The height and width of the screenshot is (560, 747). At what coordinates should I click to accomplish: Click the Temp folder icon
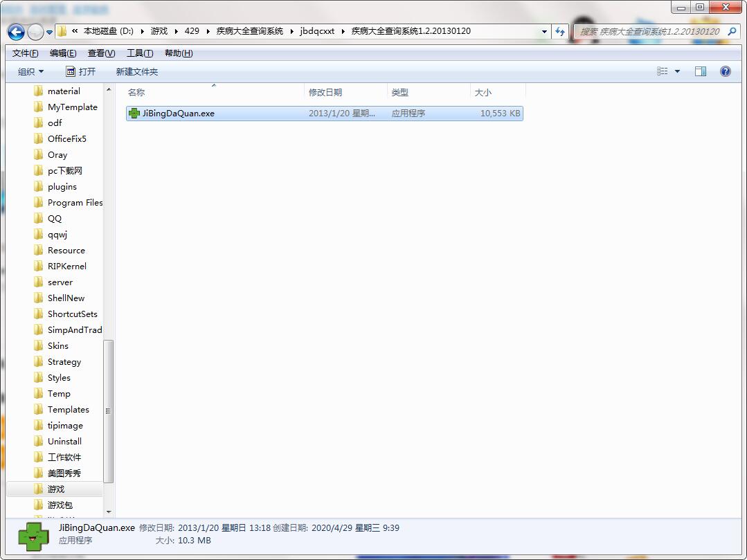point(39,394)
